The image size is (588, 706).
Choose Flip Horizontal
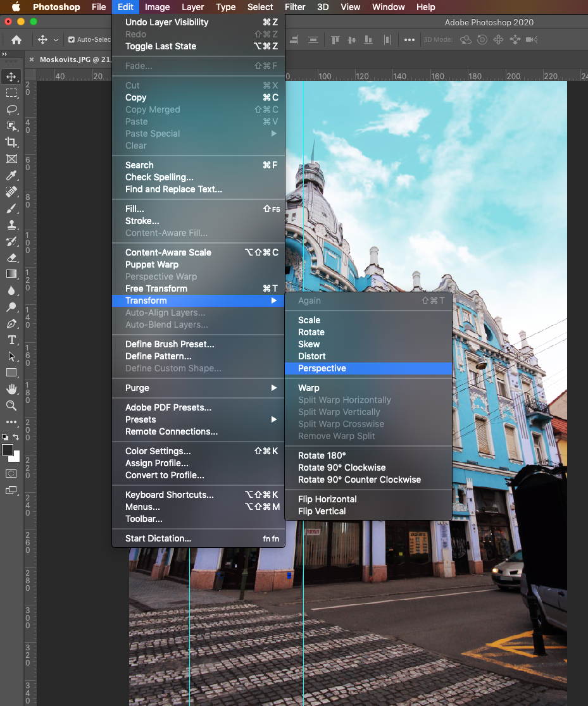pos(368,499)
